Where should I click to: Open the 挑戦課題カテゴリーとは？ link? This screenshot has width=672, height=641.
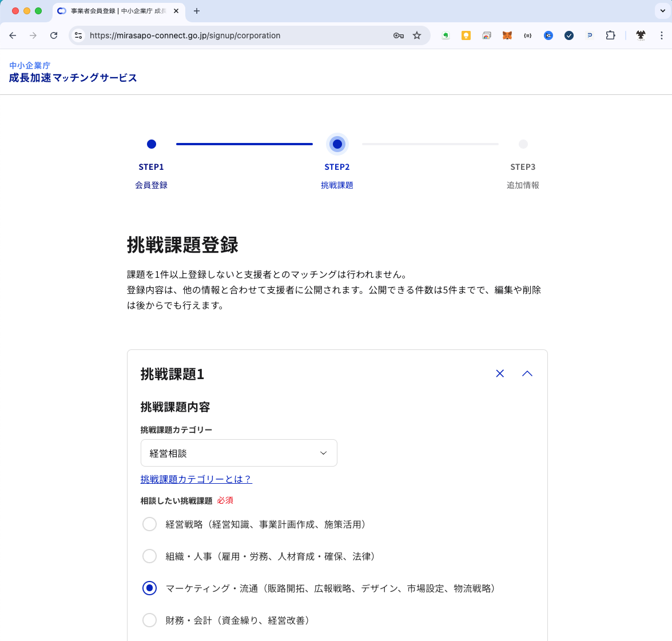point(196,479)
